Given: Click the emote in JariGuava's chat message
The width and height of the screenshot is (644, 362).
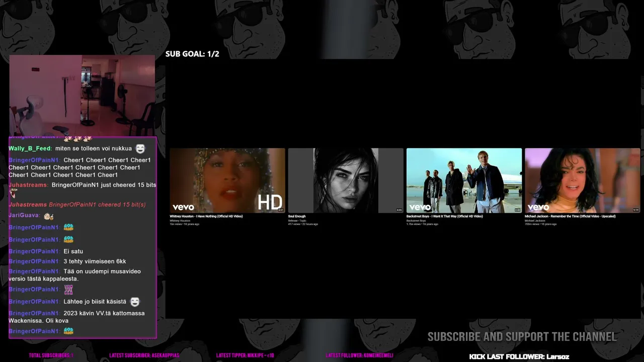Looking at the screenshot, I should pos(48,216).
